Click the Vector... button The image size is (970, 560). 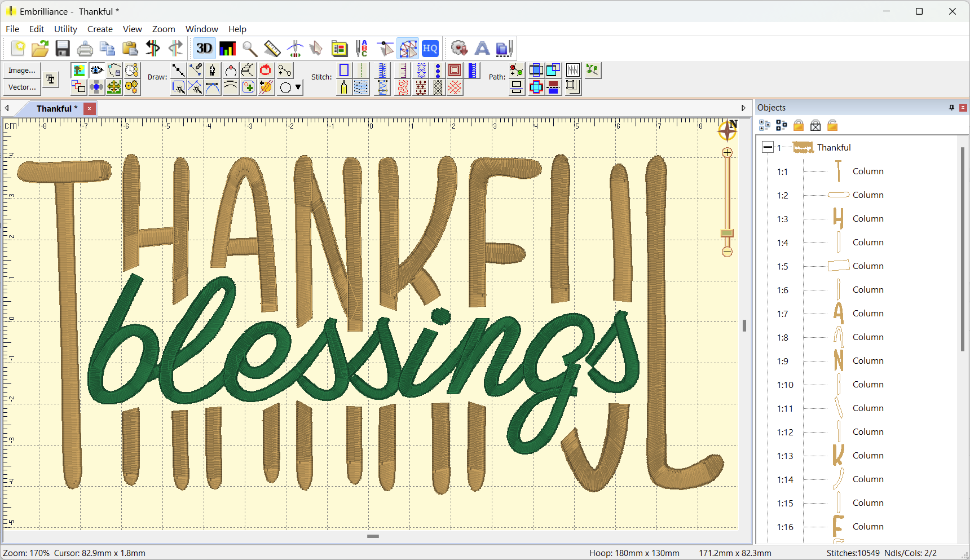pyautogui.click(x=22, y=87)
